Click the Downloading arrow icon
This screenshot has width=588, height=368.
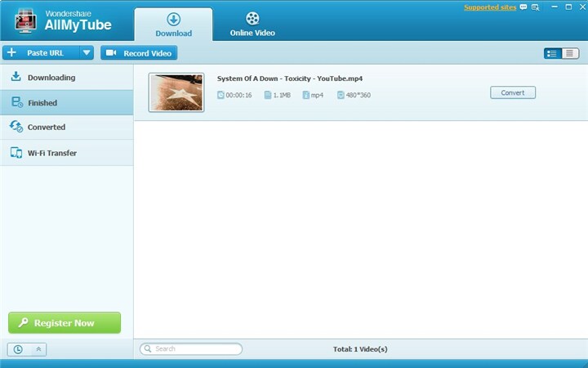[x=16, y=77]
